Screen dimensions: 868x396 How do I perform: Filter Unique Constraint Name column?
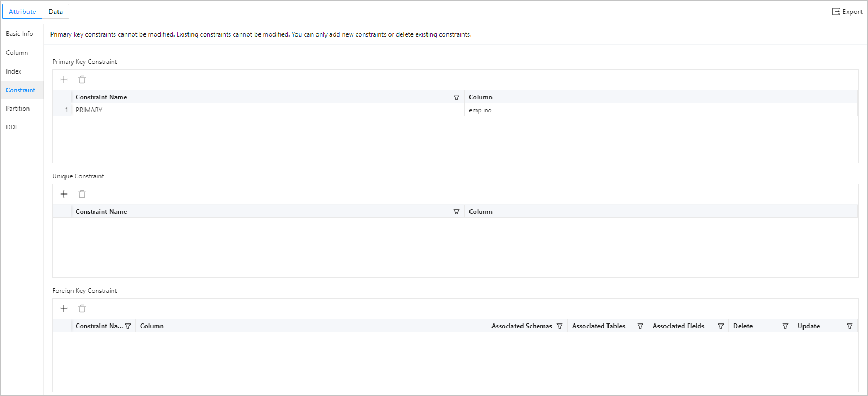pos(457,212)
